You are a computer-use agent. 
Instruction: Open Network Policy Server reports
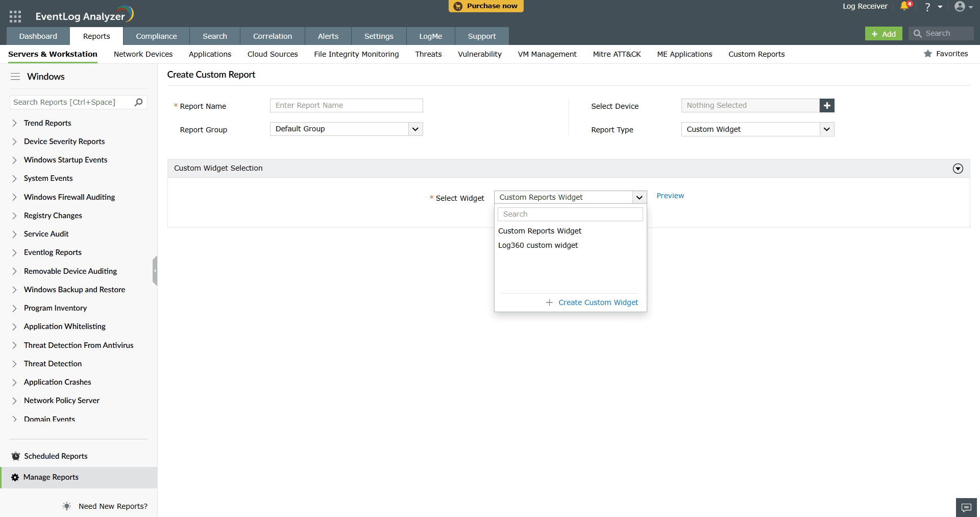(x=62, y=401)
